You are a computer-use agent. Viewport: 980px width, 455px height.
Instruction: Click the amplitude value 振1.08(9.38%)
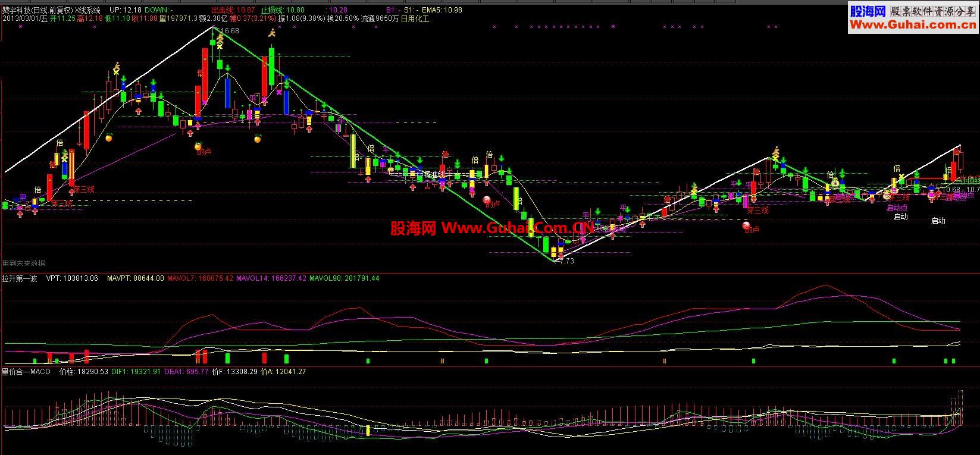coord(301,18)
